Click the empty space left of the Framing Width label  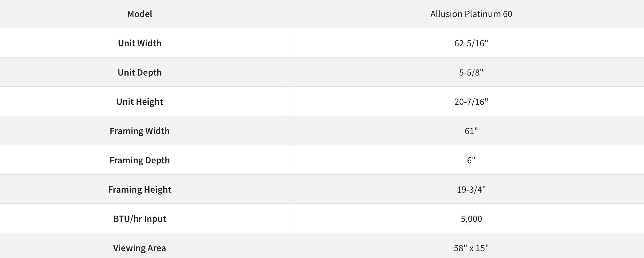[x=54, y=131]
